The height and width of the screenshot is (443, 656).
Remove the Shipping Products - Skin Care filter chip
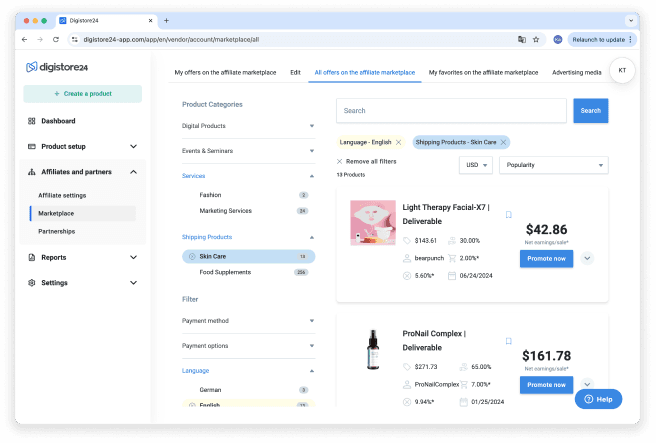click(503, 142)
